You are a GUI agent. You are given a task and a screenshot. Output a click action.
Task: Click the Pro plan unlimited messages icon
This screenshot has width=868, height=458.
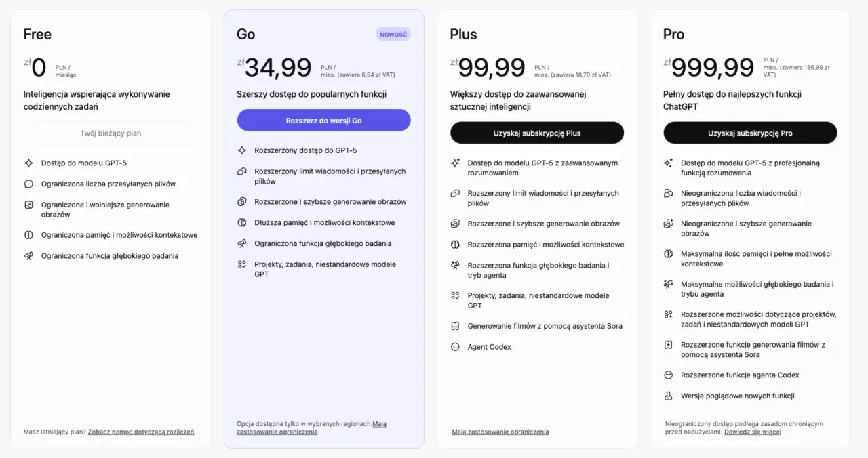click(668, 194)
